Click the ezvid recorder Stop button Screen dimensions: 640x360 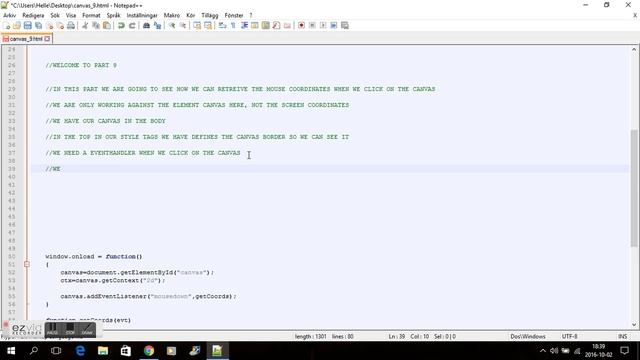click(x=70, y=329)
